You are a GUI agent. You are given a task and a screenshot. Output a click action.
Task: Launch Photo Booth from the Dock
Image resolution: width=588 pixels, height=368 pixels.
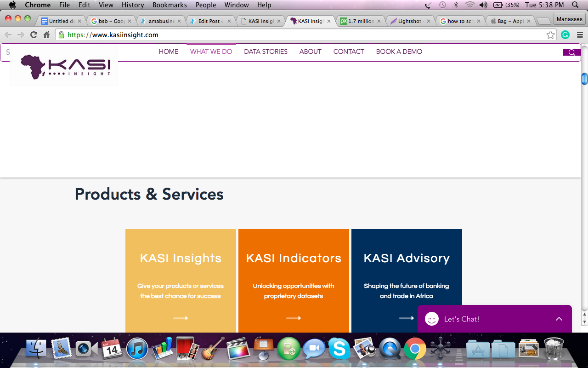tap(188, 348)
